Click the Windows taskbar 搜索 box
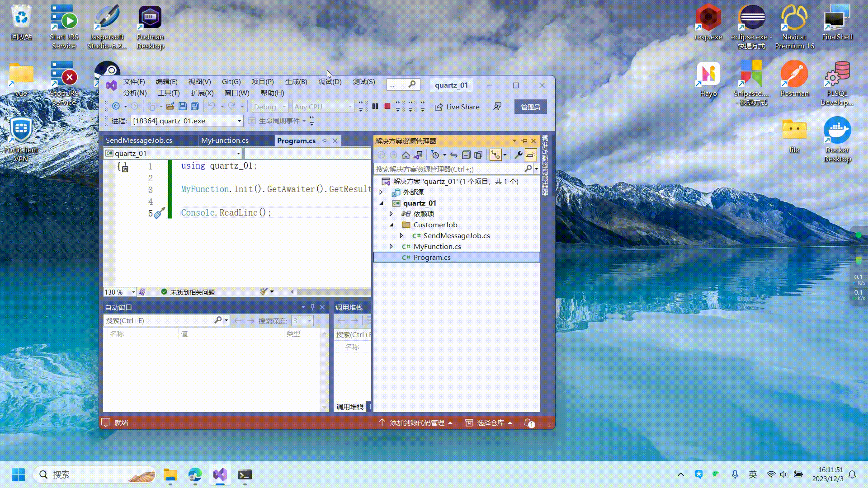The width and height of the screenshot is (868, 488). [94, 475]
